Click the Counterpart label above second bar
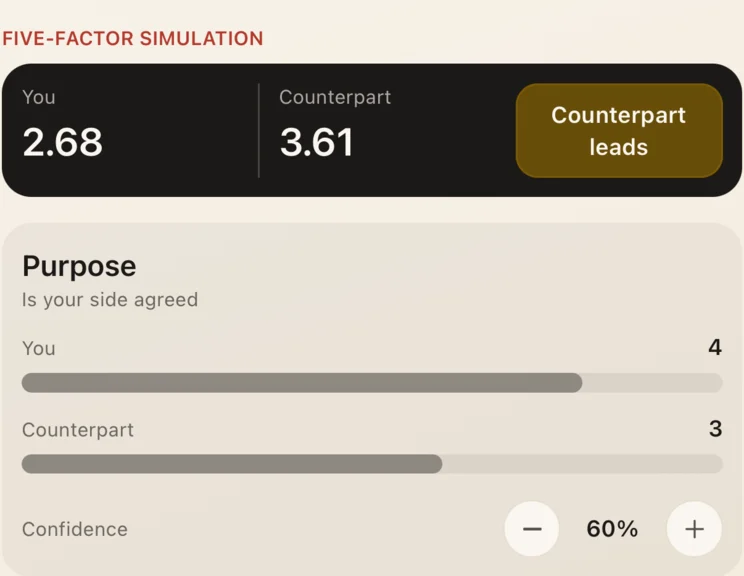744x576 pixels. point(78,430)
